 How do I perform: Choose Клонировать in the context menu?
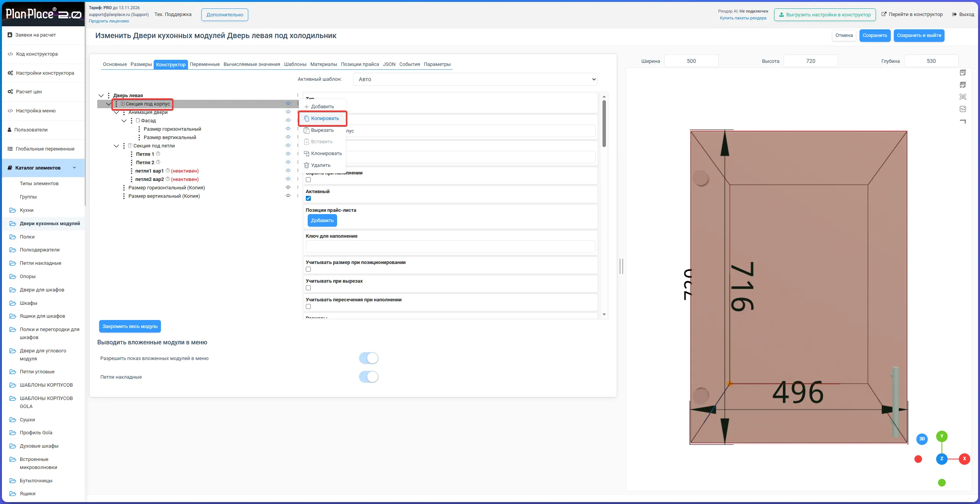(323, 154)
